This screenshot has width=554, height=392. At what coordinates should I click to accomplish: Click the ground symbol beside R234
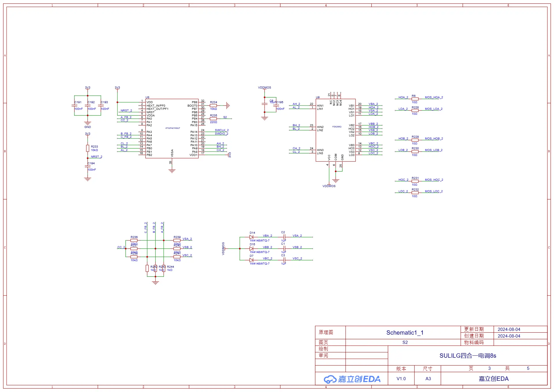(228, 105)
